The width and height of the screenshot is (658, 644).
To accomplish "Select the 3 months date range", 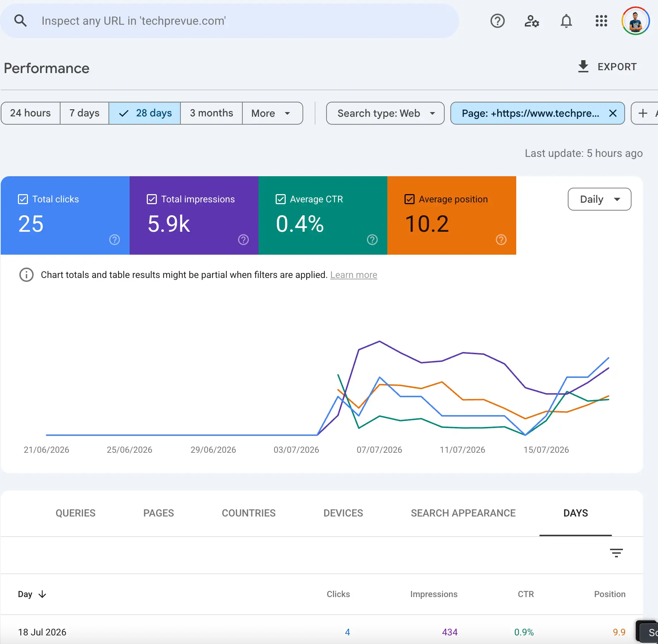I will point(211,113).
